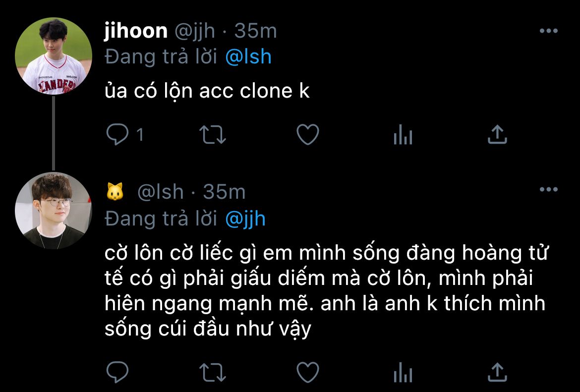The width and height of the screenshot is (580, 392).
Task: View analytics for @lsh's reply
Action: (x=403, y=372)
